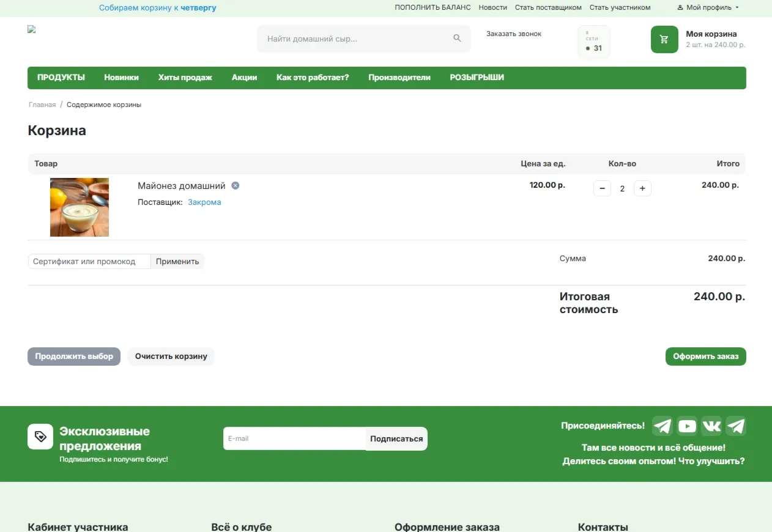Screen dimensions: 772x532
Task: Click the quantity value 2
Action: [622, 188]
